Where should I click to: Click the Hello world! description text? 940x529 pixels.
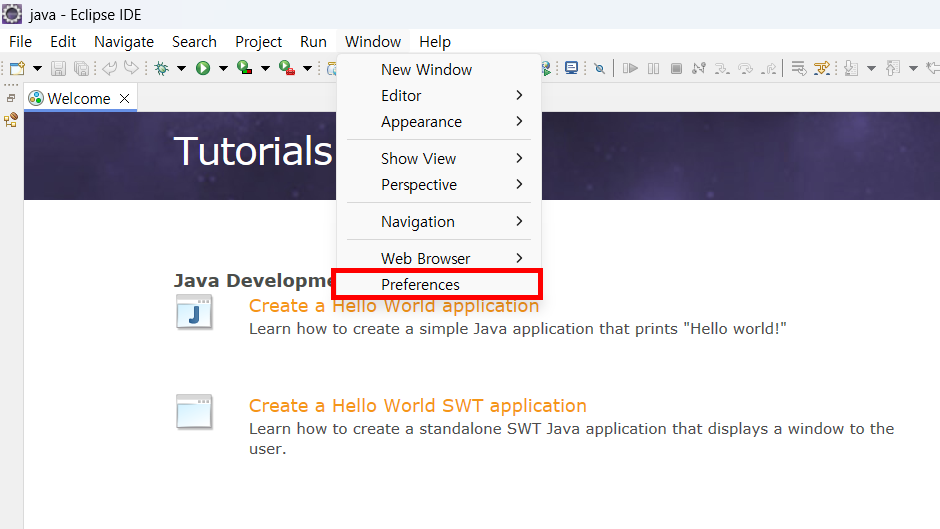[x=517, y=329]
